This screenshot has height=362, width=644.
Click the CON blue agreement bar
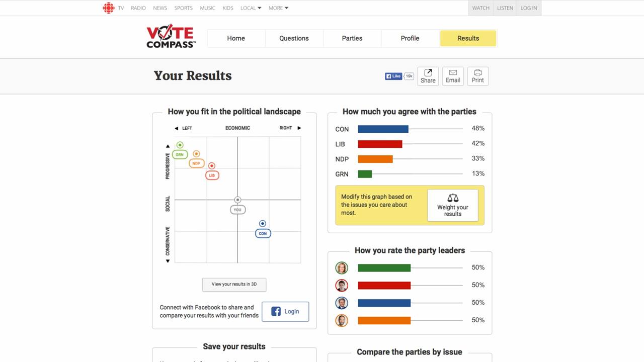(x=383, y=129)
